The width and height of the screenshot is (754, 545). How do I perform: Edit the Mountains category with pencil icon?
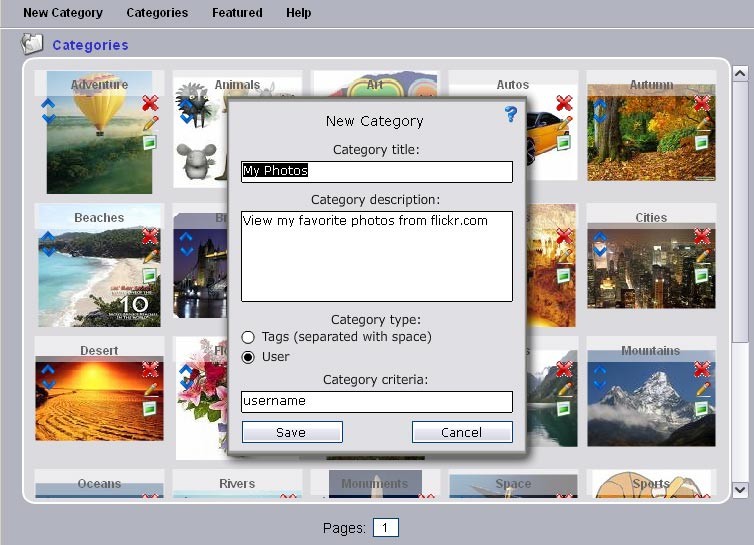point(702,389)
